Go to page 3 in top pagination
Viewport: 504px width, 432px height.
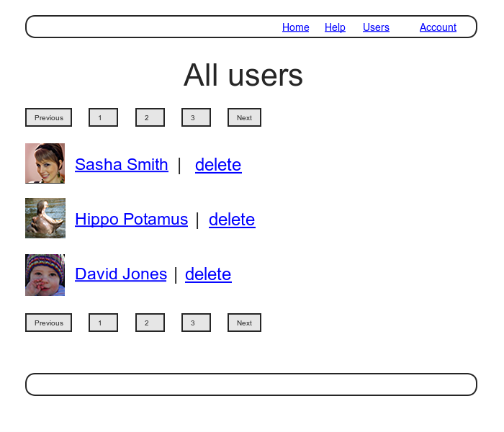coord(196,117)
